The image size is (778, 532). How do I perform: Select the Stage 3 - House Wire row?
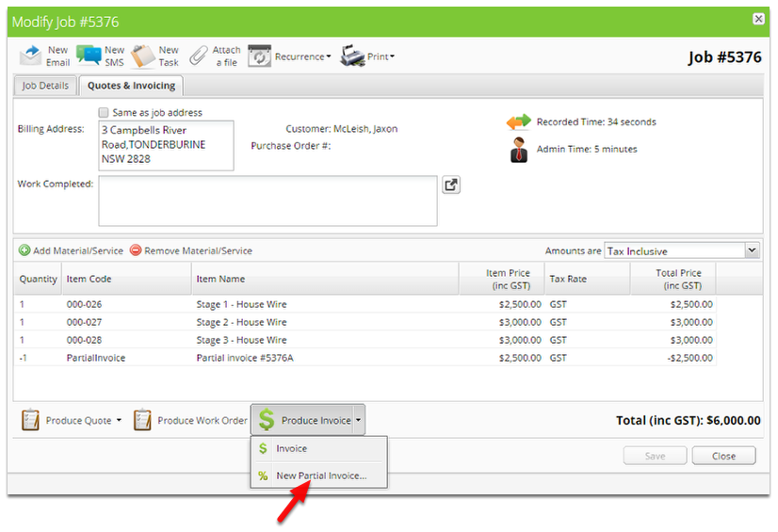click(x=365, y=340)
